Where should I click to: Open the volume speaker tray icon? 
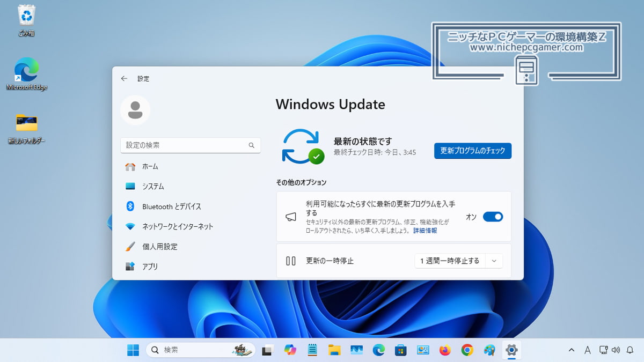[x=616, y=350]
